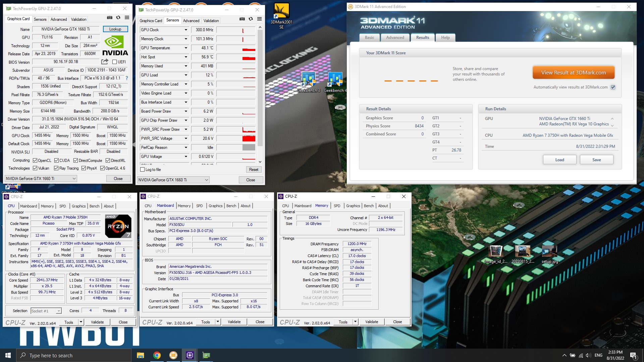Click the Bus Interface question mark icon

(x=127, y=78)
